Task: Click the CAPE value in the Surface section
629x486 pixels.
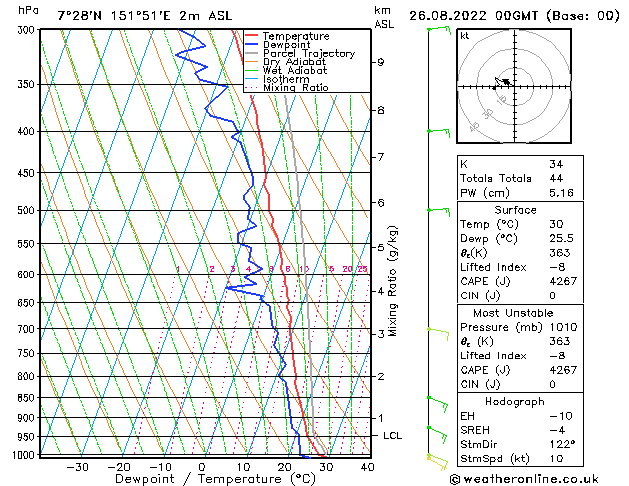Action: pos(563,281)
